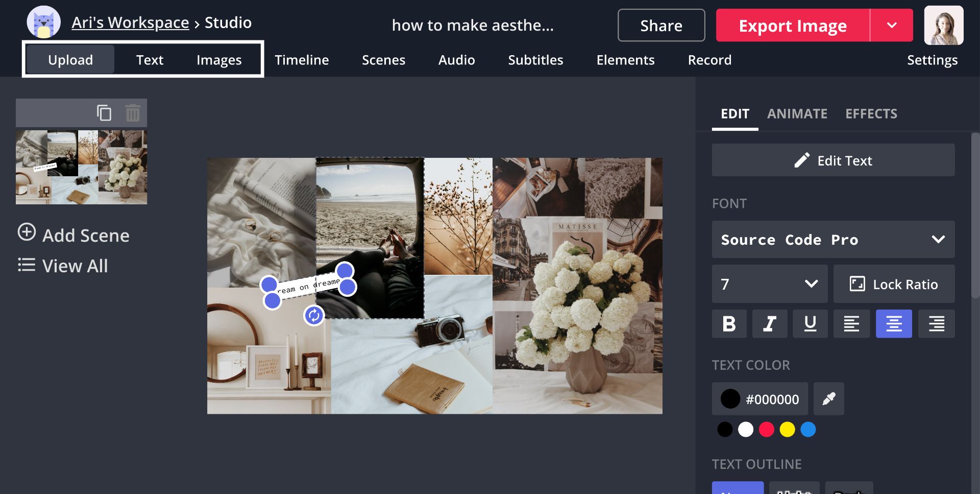Screen dimensions: 980x494
Task: Click View All scenes
Action: [x=63, y=266]
